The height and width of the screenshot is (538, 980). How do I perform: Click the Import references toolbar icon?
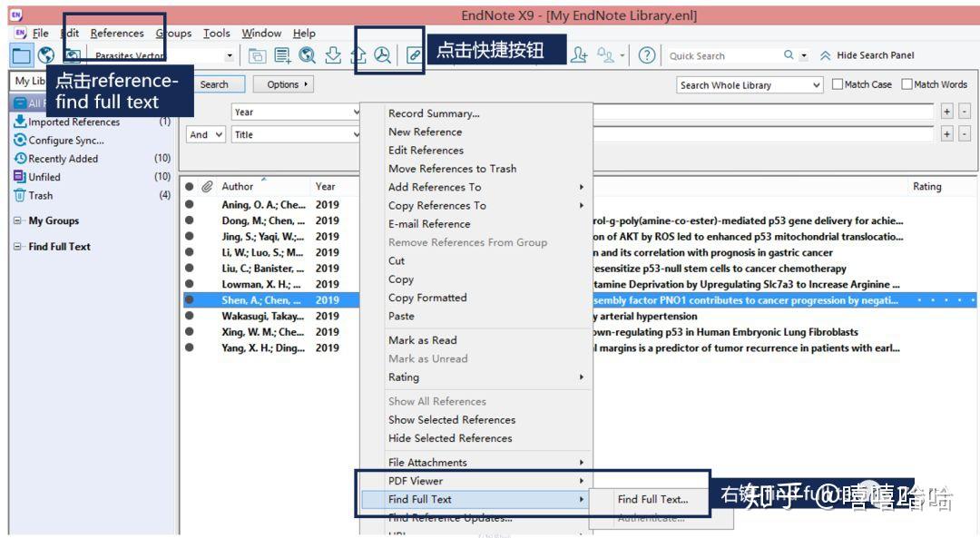[334, 54]
